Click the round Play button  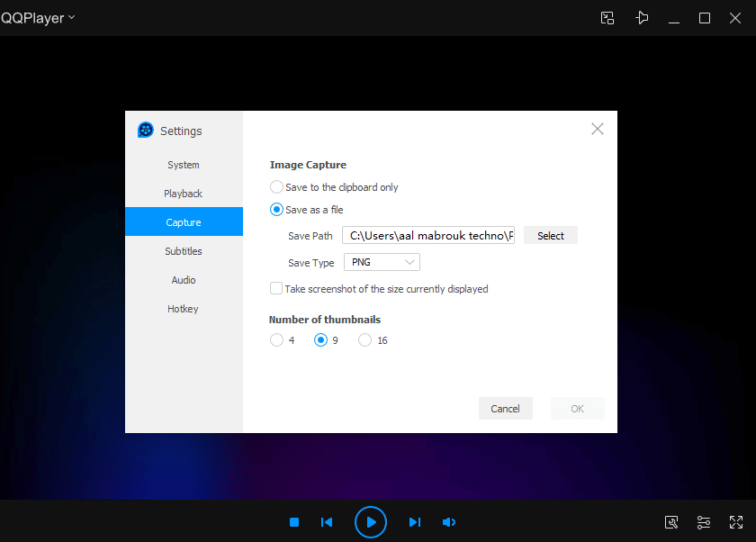click(x=370, y=522)
